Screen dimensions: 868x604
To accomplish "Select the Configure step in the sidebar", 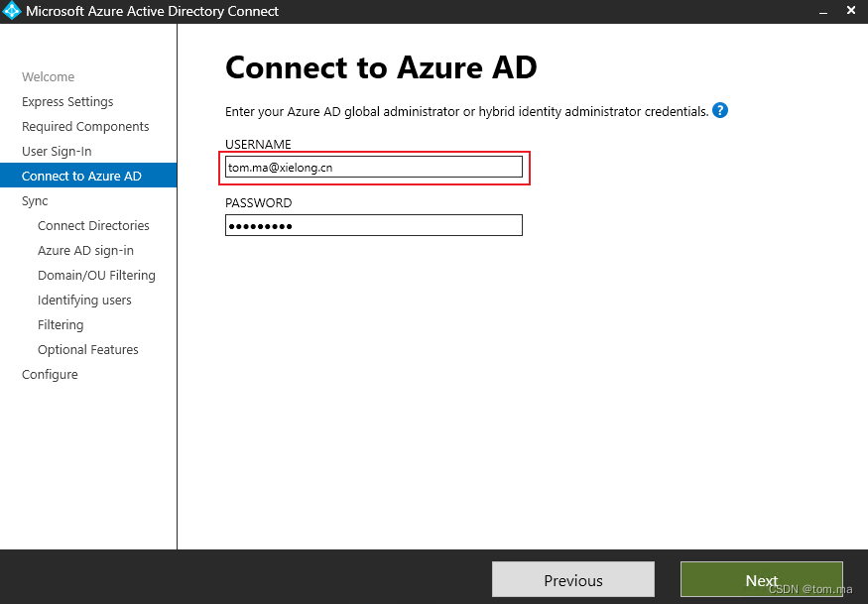I will (x=50, y=375).
